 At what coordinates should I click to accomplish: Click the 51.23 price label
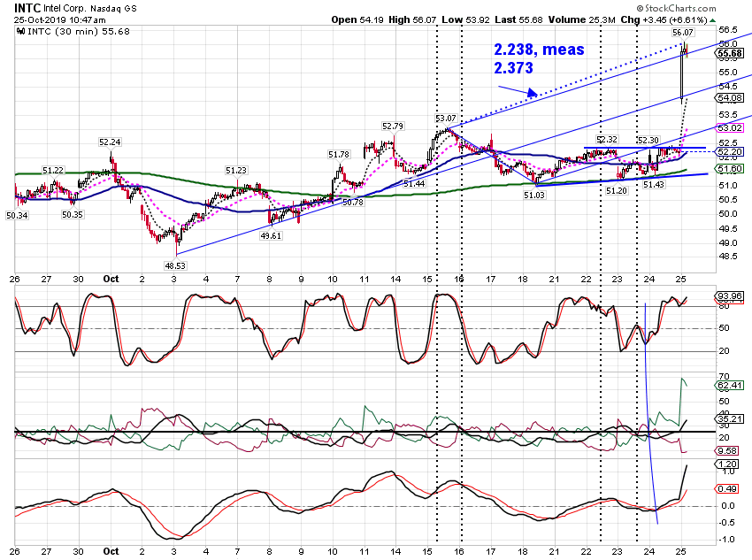[x=236, y=170]
